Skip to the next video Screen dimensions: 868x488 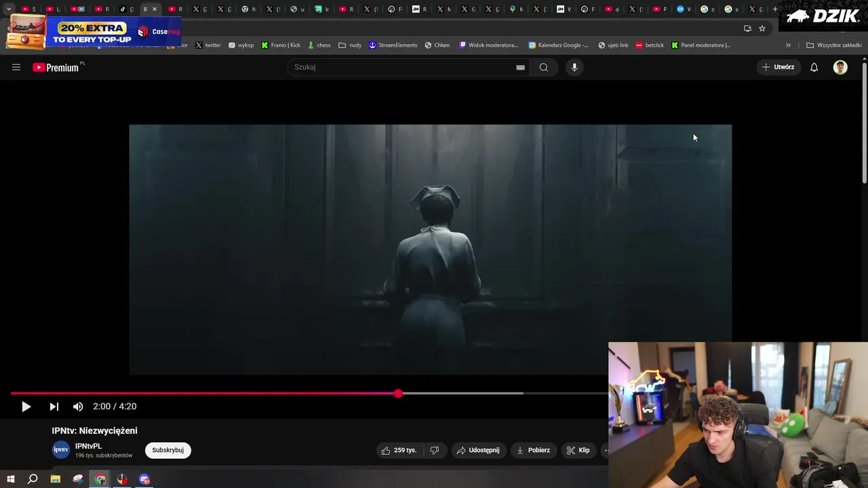tap(54, 407)
